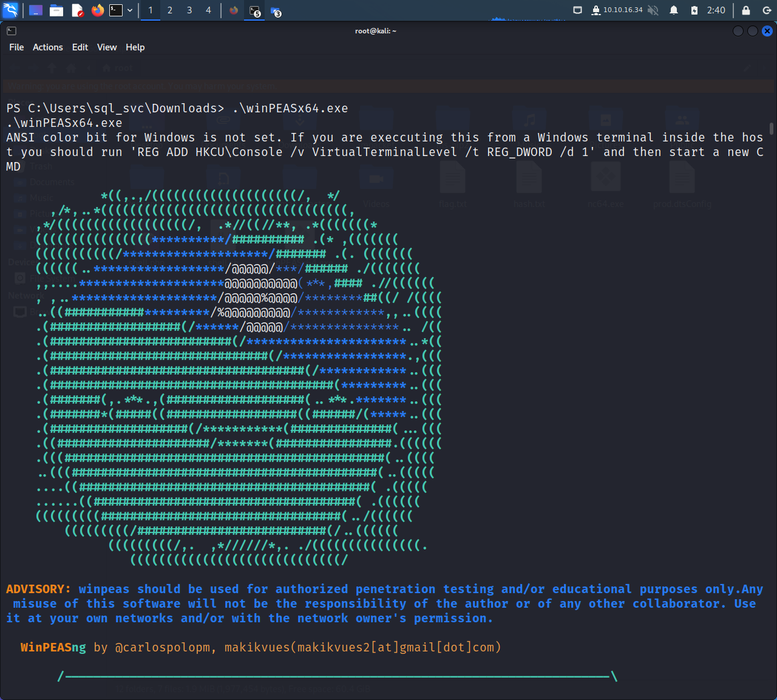
Task: Click the 'makikvues2[at]gmail[dot]com' text
Action: pyautogui.click(x=396, y=648)
